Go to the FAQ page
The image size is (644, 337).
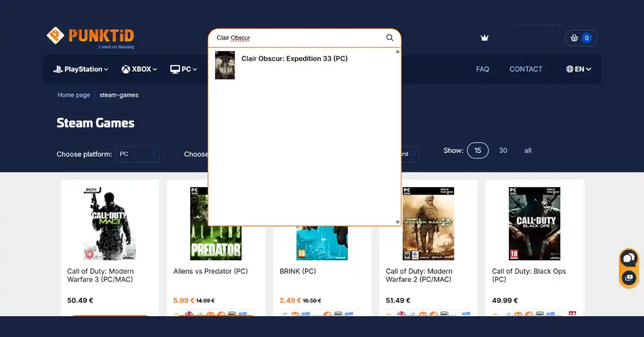(482, 69)
